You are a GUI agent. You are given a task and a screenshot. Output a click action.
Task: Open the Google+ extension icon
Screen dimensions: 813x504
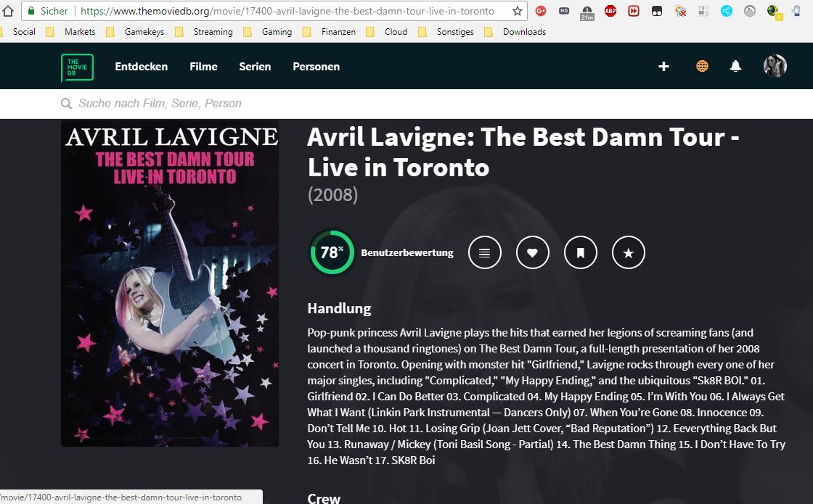point(541,11)
